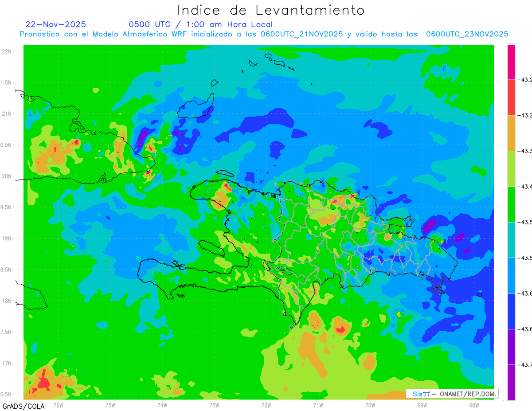Click the '76W' longitude label
532x411 pixels.
pyautogui.click(x=58, y=404)
